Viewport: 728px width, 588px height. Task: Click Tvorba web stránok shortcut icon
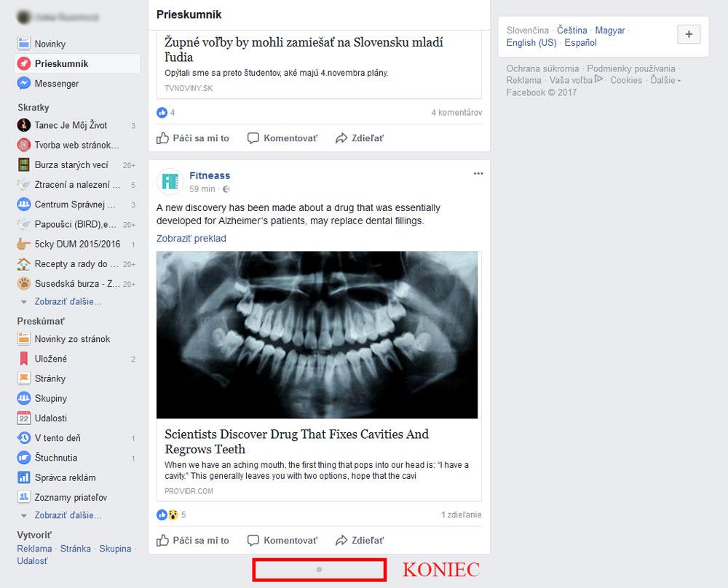[24, 145]
